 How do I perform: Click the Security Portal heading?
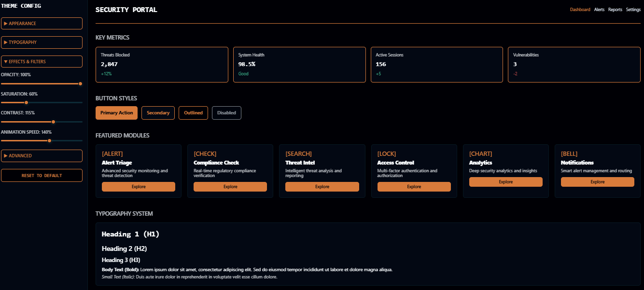click(x=126, y=10)
